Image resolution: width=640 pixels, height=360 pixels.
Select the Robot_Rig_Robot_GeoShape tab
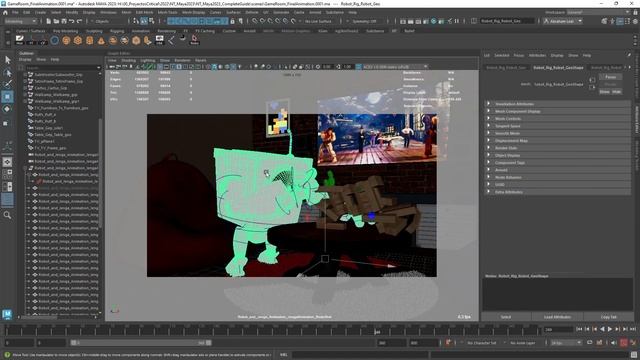[558, 68]
